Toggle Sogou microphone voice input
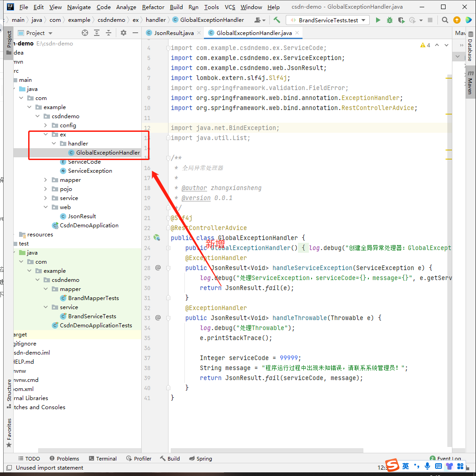Screen dimensions: 476x476 coord(427,466)
